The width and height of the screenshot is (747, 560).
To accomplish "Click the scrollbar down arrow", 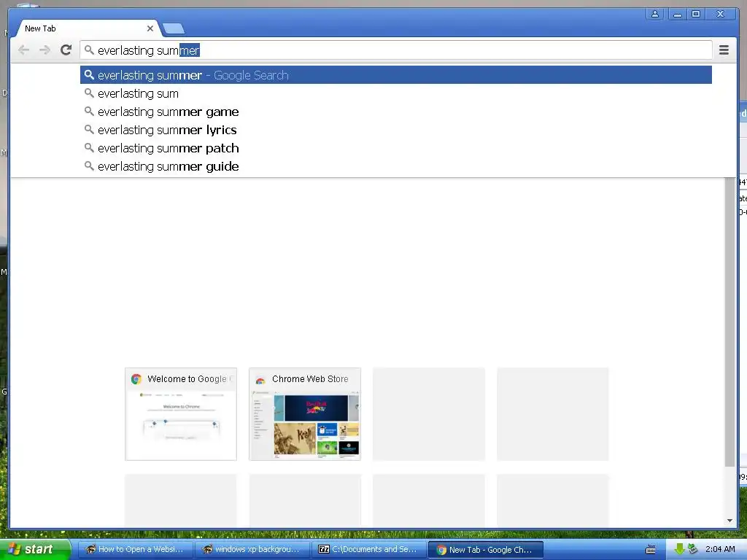I will pyautogui.click(x=729, y=521).
